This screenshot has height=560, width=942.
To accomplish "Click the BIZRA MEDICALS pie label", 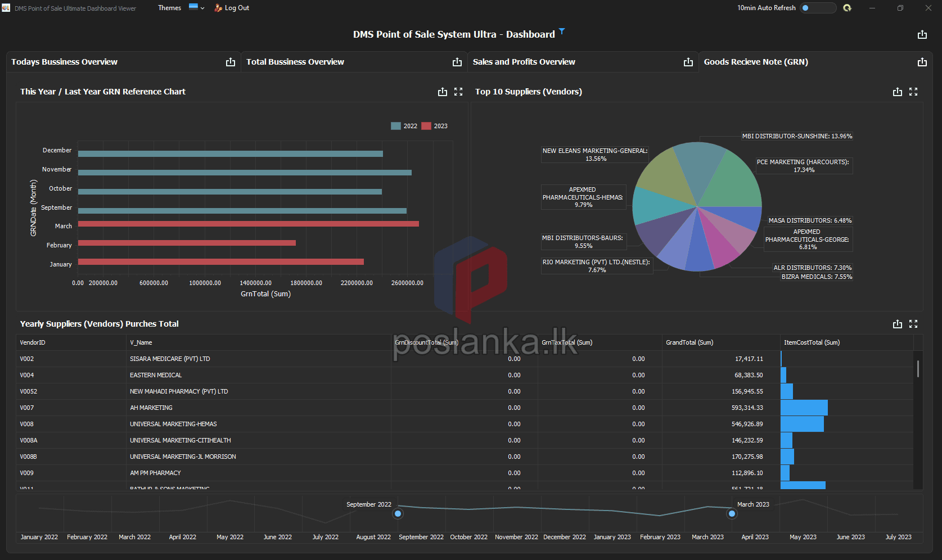I will point(817,277).
